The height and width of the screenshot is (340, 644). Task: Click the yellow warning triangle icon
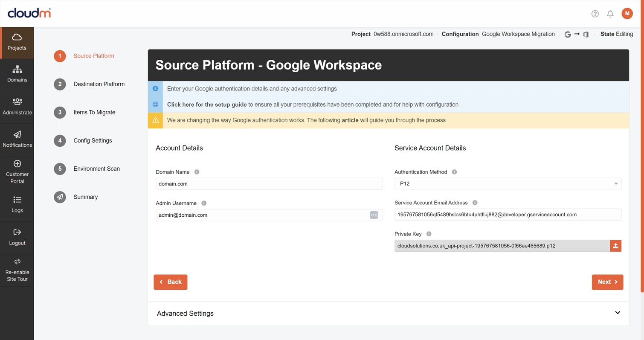(155, 120)
